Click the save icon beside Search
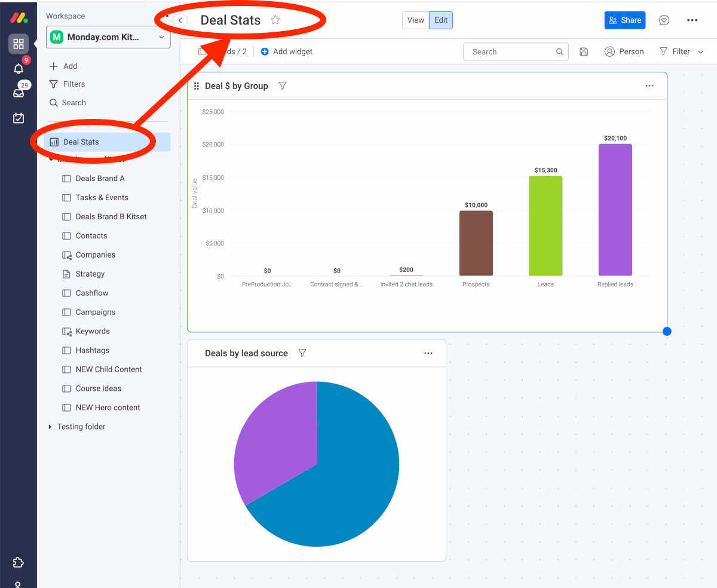Viewport: 717px width, 588px height. click(x=584, y=52)
